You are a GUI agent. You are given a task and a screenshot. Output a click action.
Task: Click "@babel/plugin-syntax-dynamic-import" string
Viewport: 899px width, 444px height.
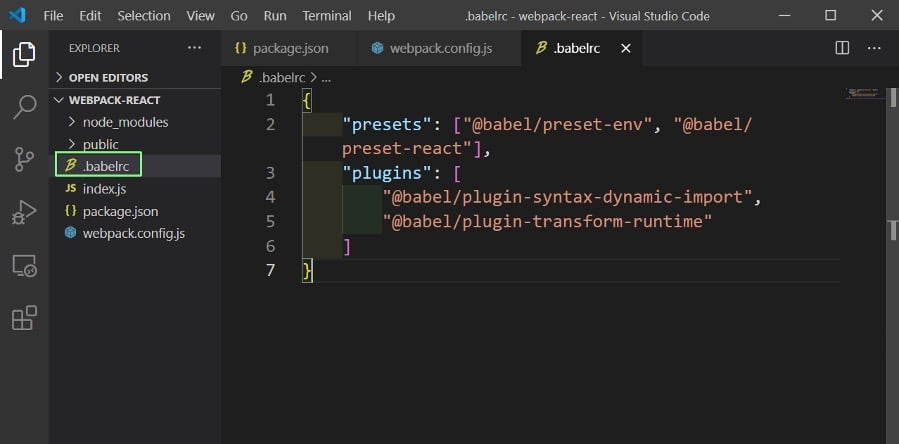[567, 197]
